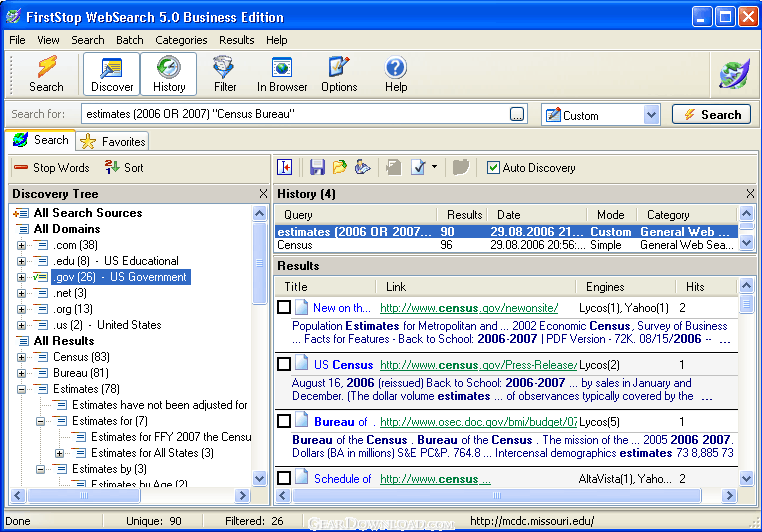Close the Discovery Tree panel
This screenshot has height=532, width=762.
click(263, 194)
